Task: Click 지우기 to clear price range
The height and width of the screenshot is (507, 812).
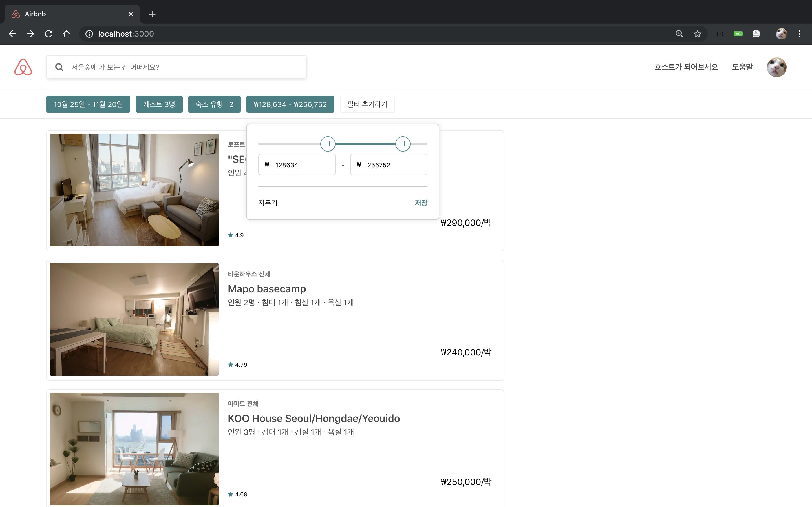Action: (x=268, y=203)
